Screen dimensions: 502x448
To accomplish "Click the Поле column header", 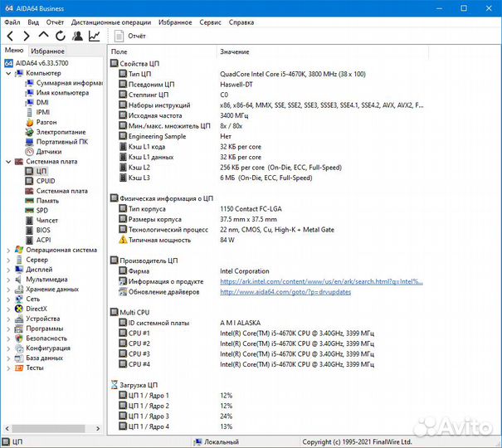I will (119, 51).
